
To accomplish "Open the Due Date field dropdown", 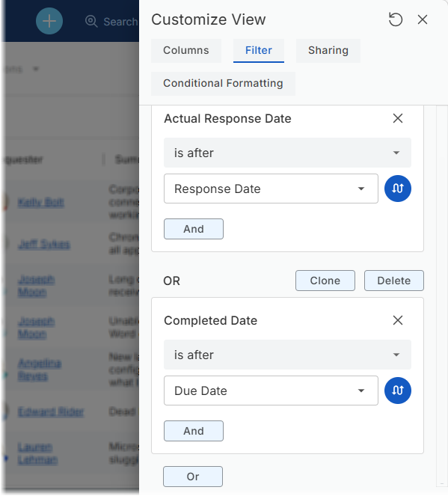I will 271,391.
